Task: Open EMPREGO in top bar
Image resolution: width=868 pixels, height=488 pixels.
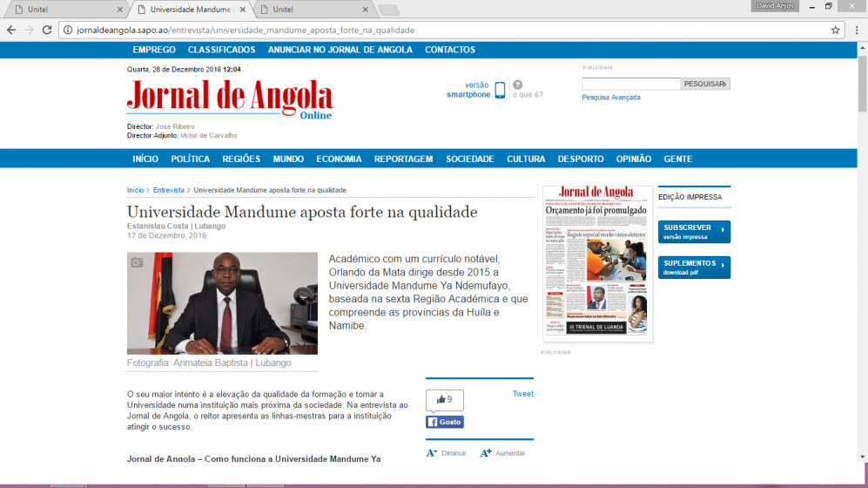Action: (154, 50)
